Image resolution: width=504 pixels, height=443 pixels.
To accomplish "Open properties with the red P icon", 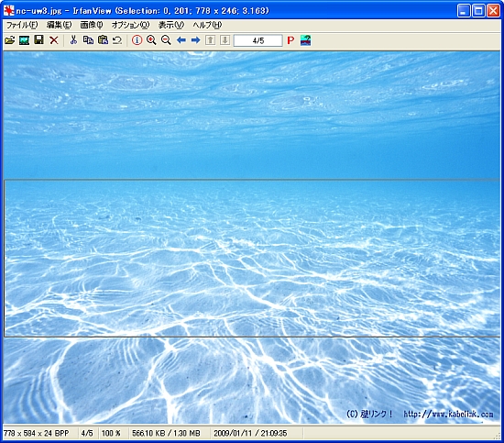I will (x=290, y=40).
